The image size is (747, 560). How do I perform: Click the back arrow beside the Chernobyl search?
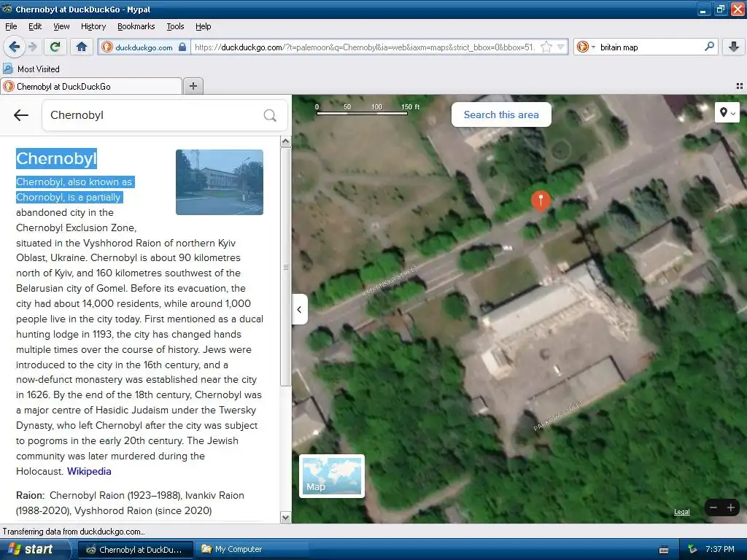pos(21,115)
